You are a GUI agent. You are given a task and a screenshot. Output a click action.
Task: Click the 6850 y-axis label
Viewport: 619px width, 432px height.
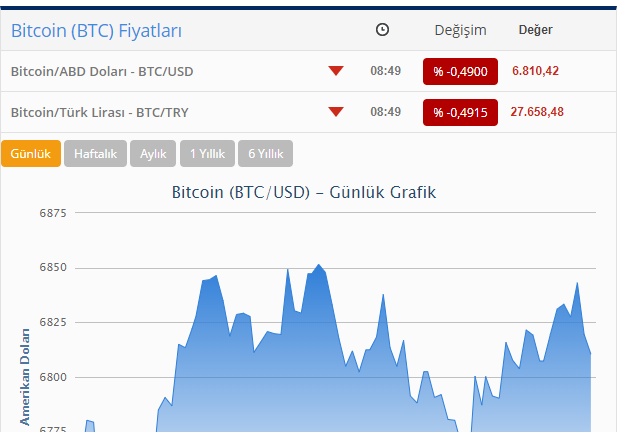(53, 268)
